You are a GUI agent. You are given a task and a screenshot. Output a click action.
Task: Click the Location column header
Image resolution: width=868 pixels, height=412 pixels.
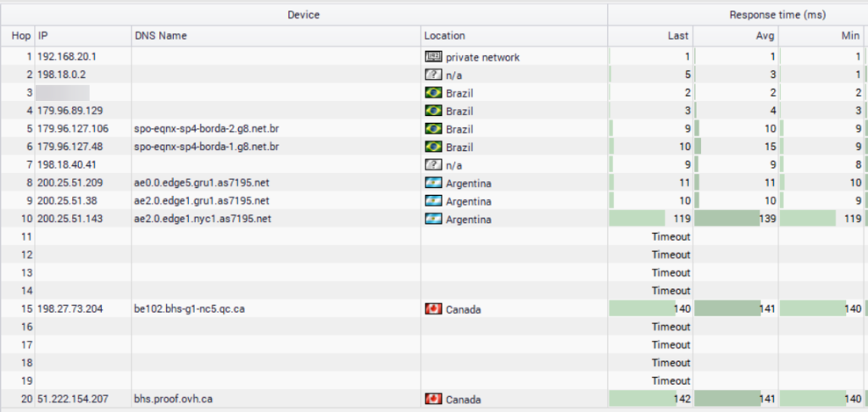[x=515, y=36]
